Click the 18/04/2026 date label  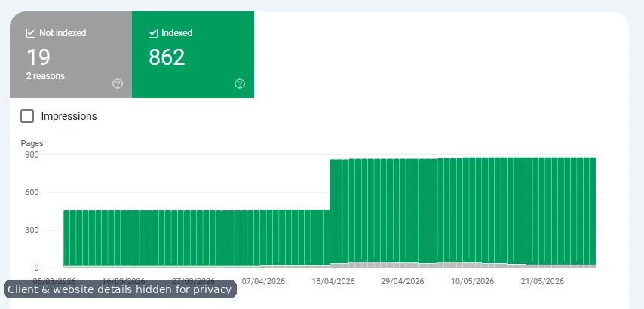tap(333, 282)
